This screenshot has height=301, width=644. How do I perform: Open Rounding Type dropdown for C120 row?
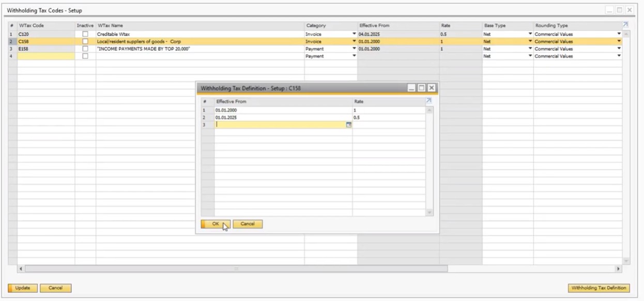(619, 34)
